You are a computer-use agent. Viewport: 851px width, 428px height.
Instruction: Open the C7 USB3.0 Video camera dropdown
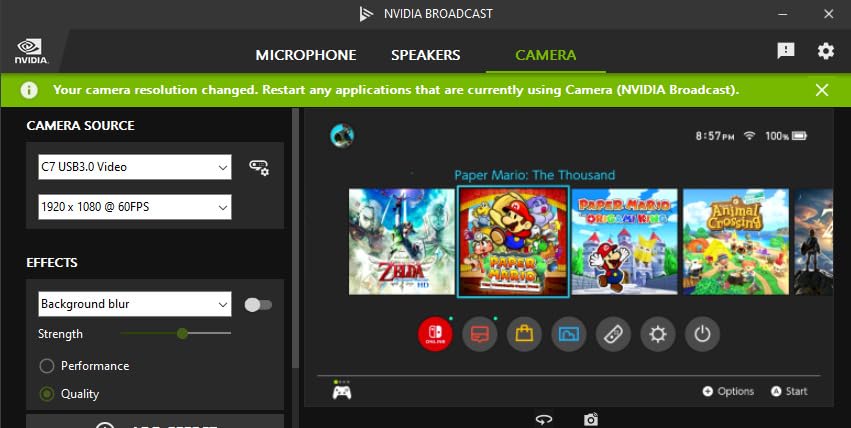135,167
